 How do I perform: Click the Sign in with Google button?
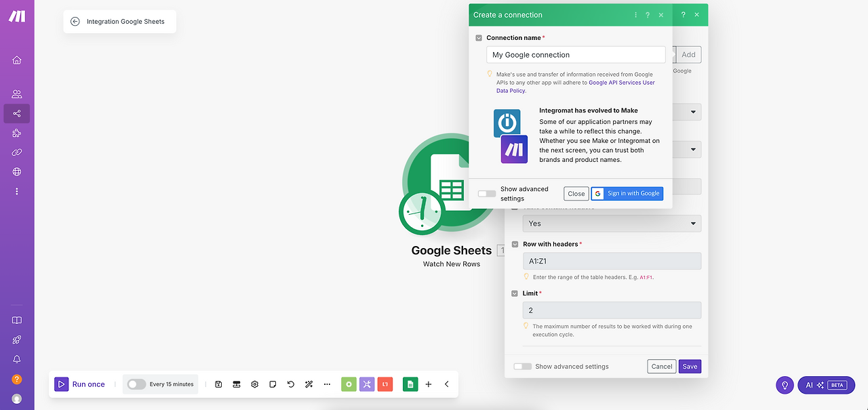click(x=627, y=194)
